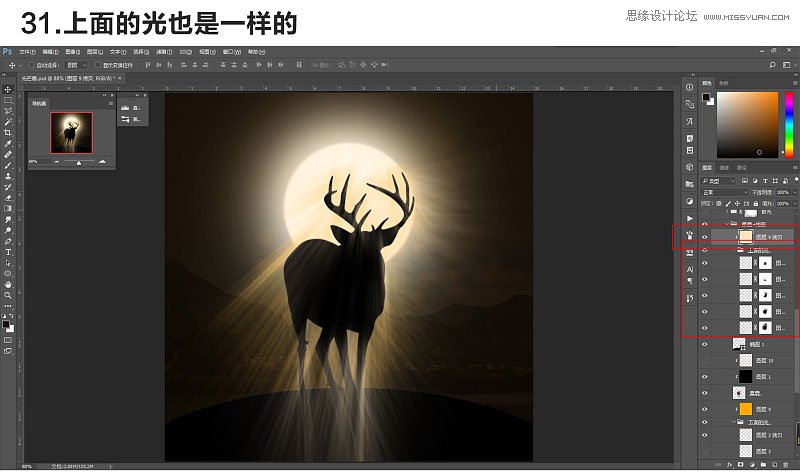
Task: Select the Move tool in the toolbox
Action: pyautogui.click(x=8, y=89)
